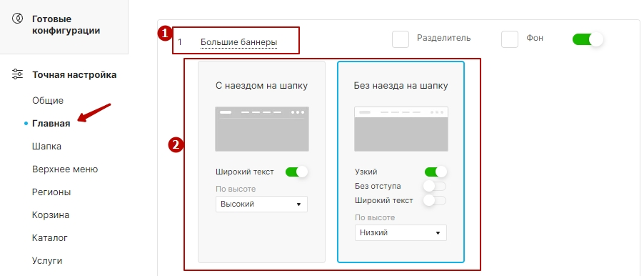Enable Широкий текст in Без наезда card
644x276 pixels.
click(436, 200)
